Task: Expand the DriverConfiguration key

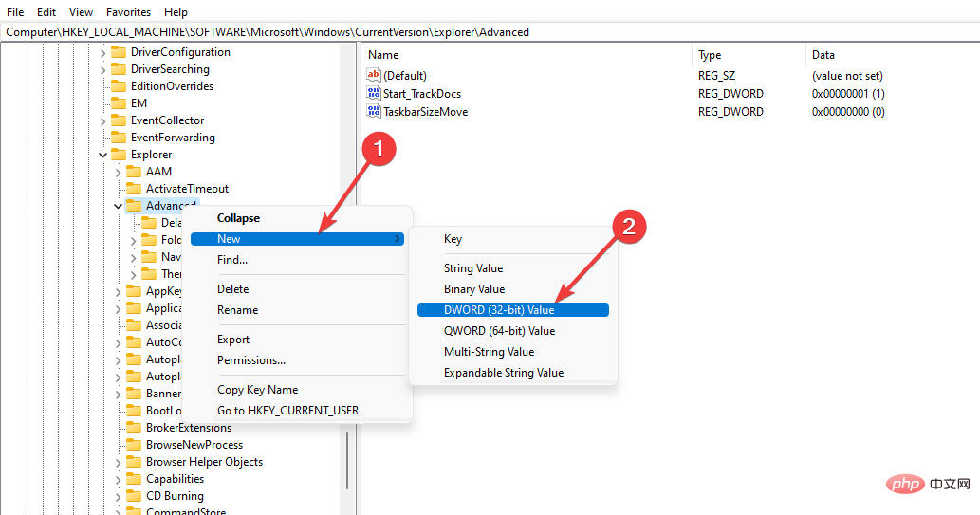Action: (x=103, y=53)
